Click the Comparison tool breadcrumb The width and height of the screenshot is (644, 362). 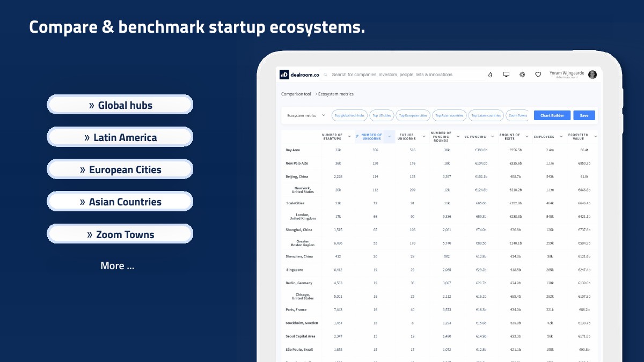pos(296,94)
